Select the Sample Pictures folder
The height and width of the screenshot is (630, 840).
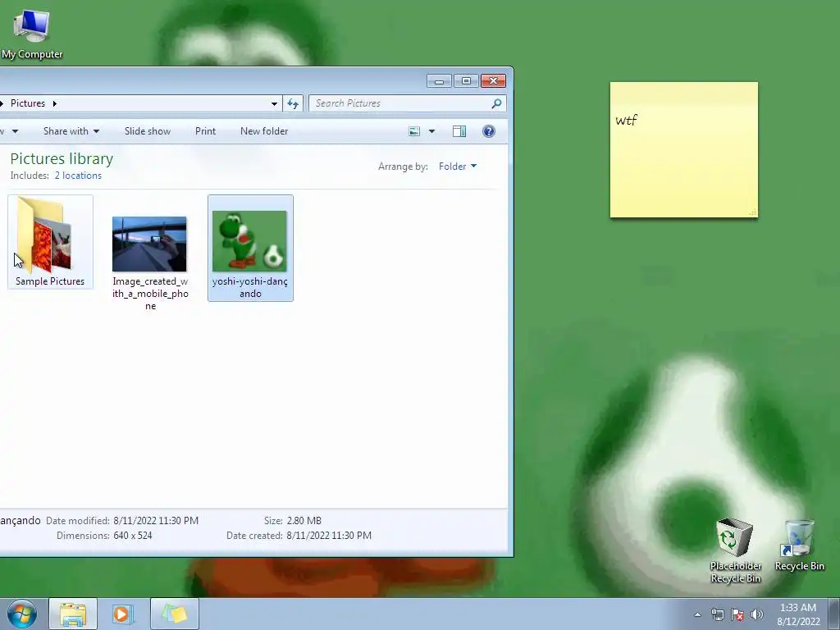[x=50, y=242]
